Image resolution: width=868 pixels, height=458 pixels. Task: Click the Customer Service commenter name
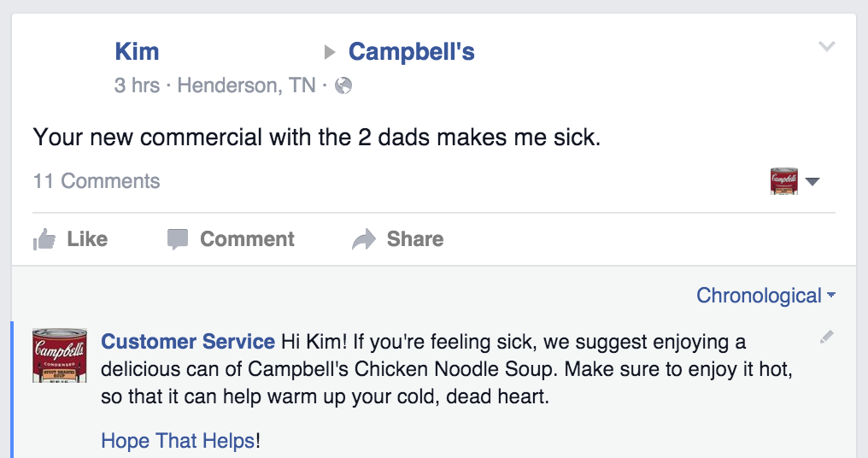tap(188, 343)
